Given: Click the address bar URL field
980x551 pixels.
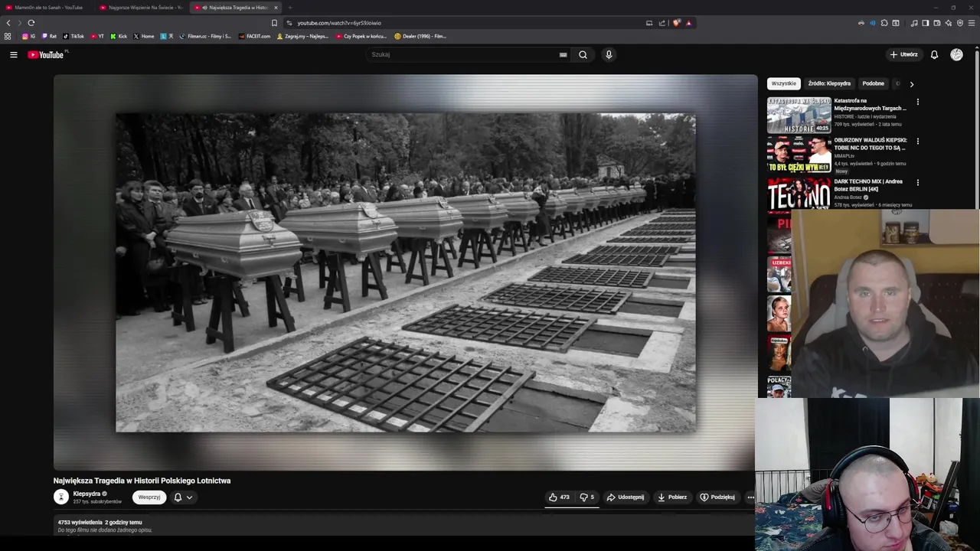Looking at the screenshot, I should 467,23.
